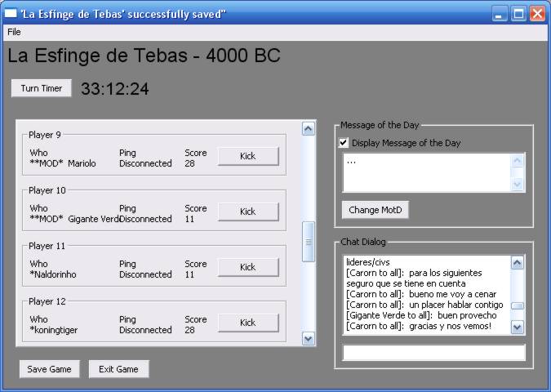Click the Chat Dialog scrollbar thumb
551x392 pixels.
click(x=517, y=306)
